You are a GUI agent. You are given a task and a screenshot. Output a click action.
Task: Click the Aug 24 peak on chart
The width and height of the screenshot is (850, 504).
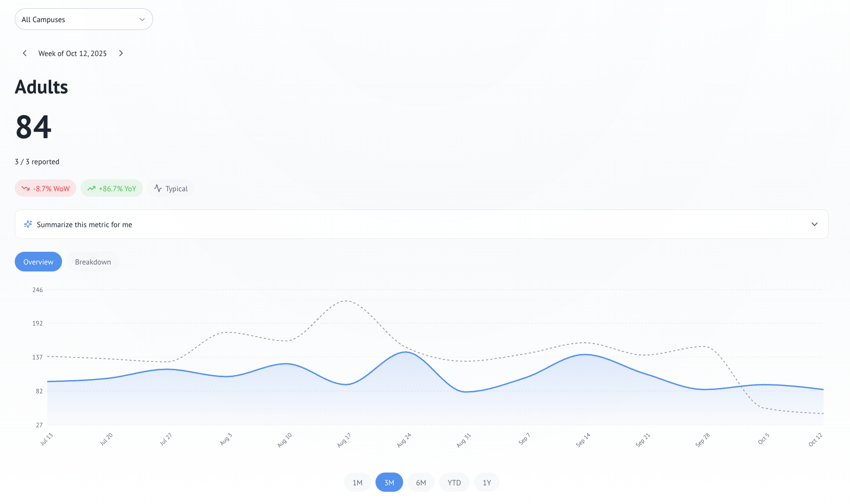coord(405,352)
